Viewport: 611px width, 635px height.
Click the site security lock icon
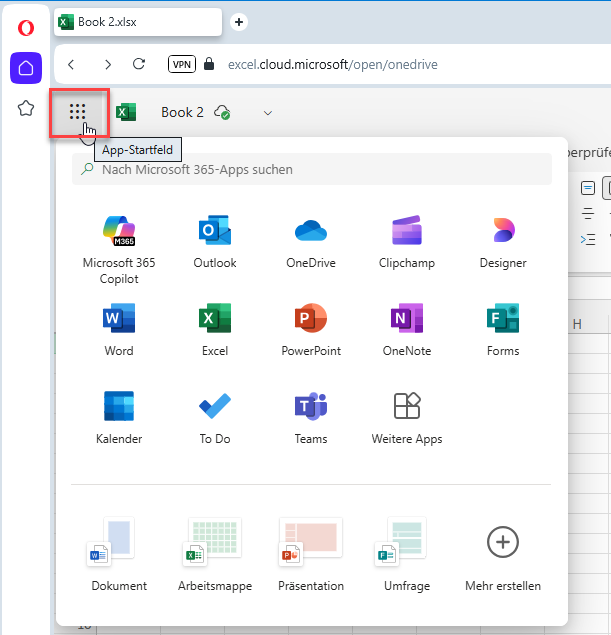(x=209, y=64)
